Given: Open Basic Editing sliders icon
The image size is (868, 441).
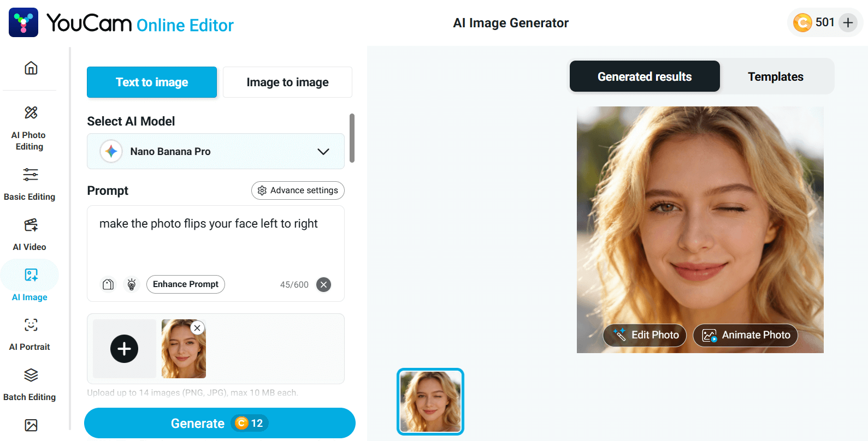Looking at the screenshot, I should [x=31, y=175].
